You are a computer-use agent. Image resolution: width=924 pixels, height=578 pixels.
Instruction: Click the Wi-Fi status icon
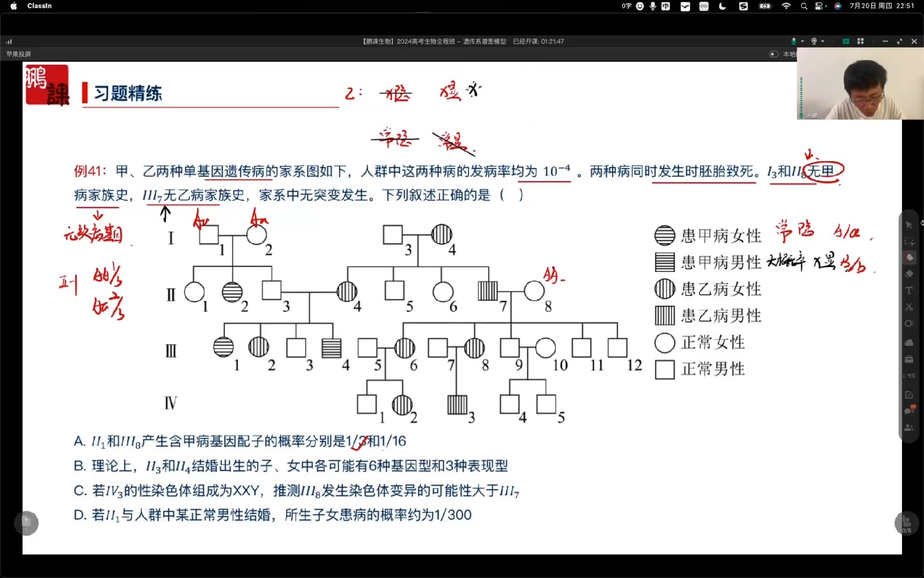tap(786, 6)
